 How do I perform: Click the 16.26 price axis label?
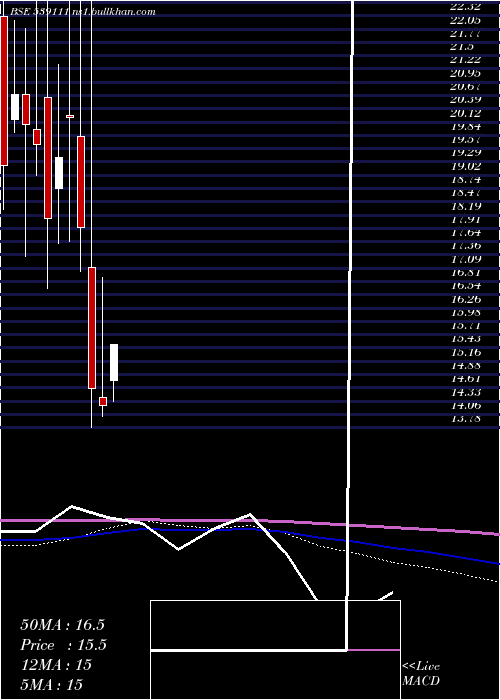tap(466, 299)
